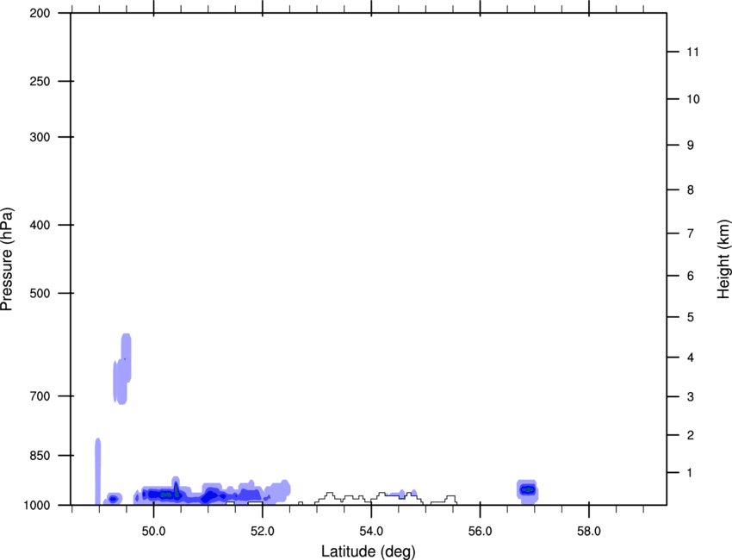Click latitude label 52.0

[x=263, y=532]
